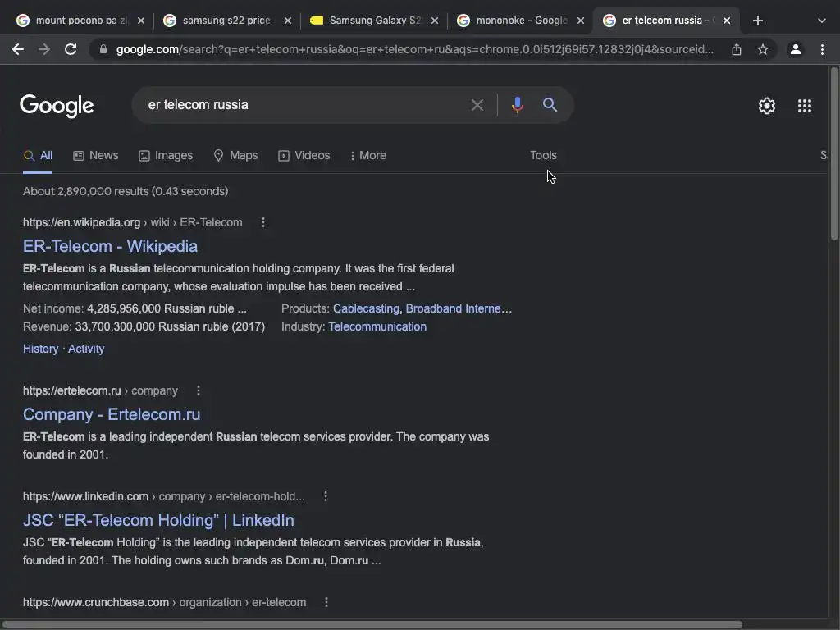Open Company - Ertelecom.ru result
The width and height of the screenshot is (840, 630).
coord(112,414)
